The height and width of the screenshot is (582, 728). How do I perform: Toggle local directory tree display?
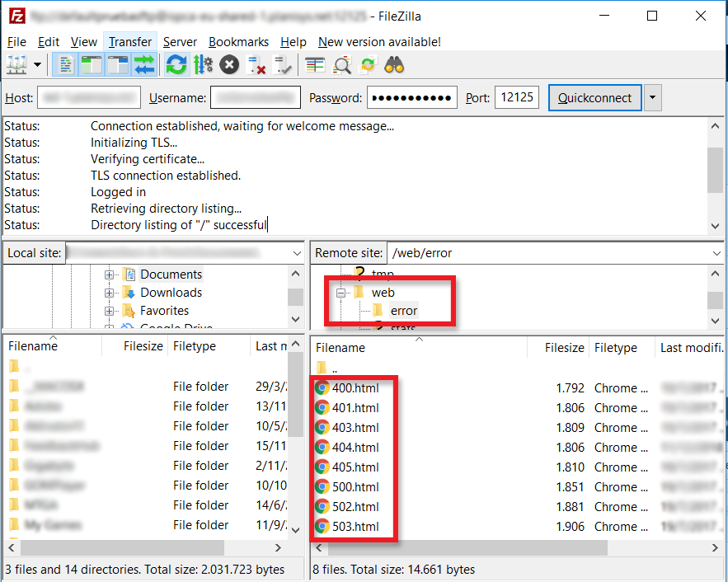pos(91,65)
